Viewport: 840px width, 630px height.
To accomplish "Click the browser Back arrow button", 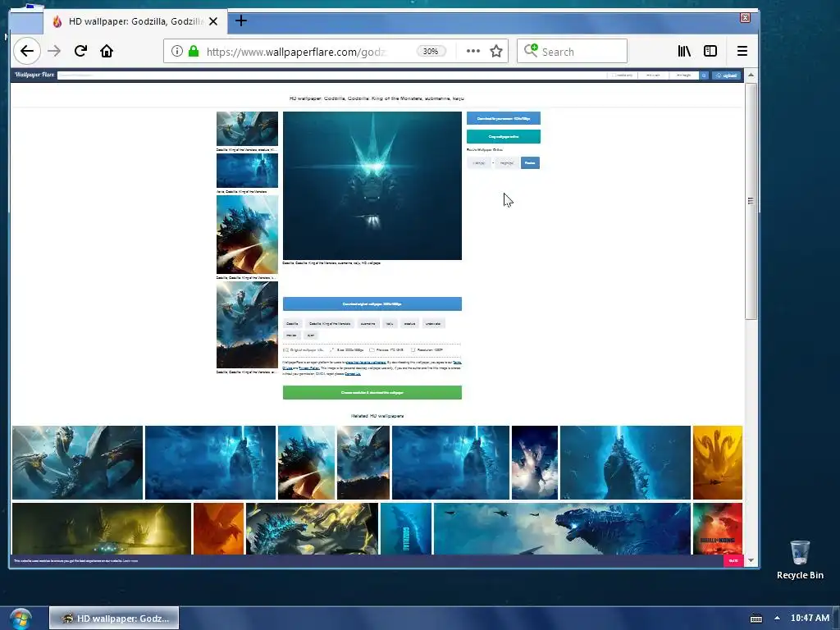I will (x=27, y=52).
